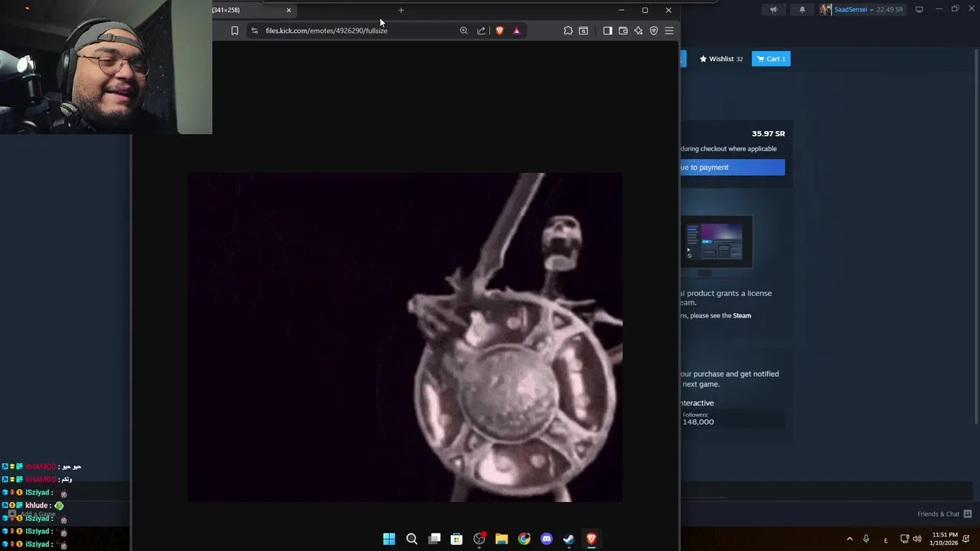Click the tab search icon in the toolbar

tap(583, 31)
